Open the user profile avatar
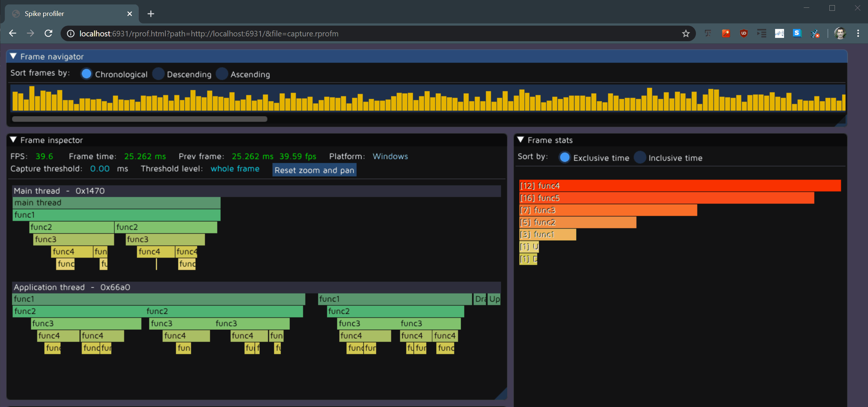The height and width of the screenshot is (407, 868). [x=840, y=33]
